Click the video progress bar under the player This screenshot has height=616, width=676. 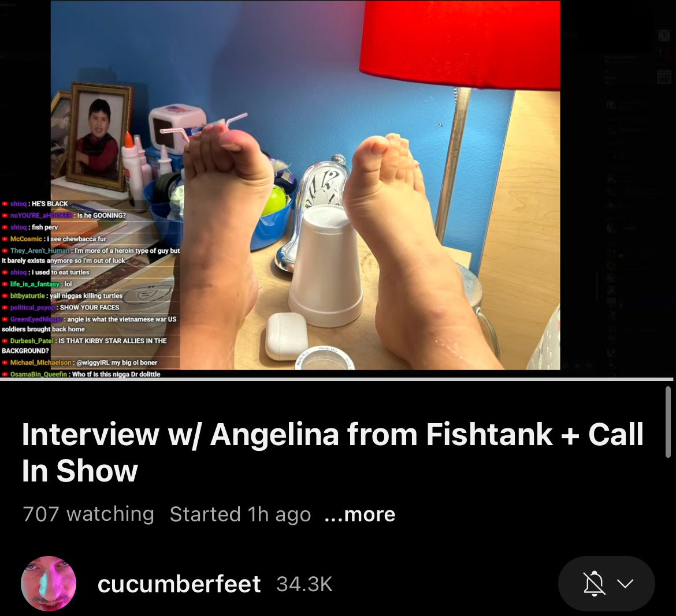[337, 379]
